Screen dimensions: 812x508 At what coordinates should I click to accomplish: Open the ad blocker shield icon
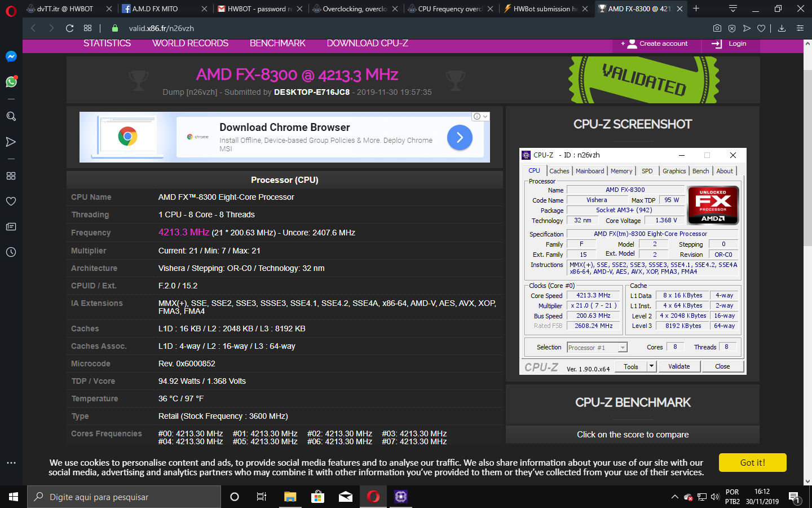pos(732,28)
